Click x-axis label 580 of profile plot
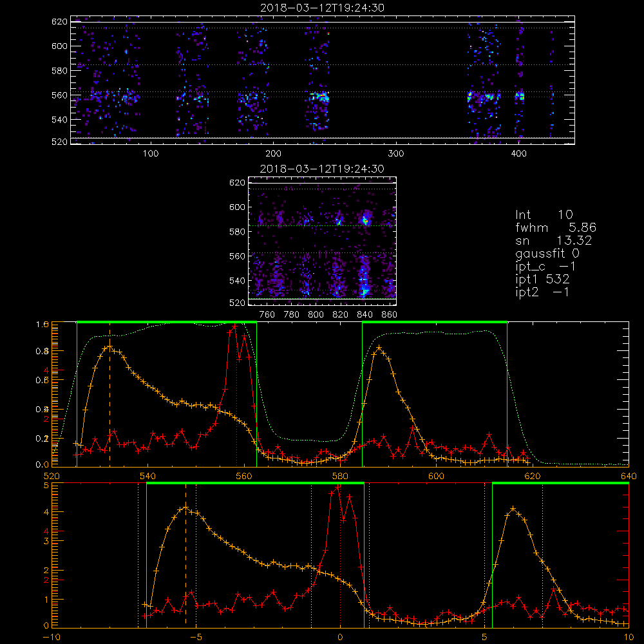Image resolution: width=644 pixels, height=644 pixels. coord(340,477)
